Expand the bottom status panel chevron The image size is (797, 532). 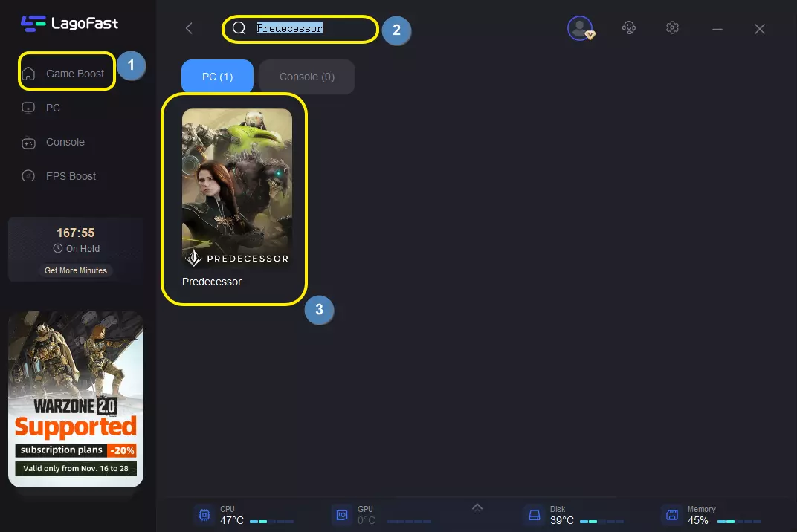point(477,507)
